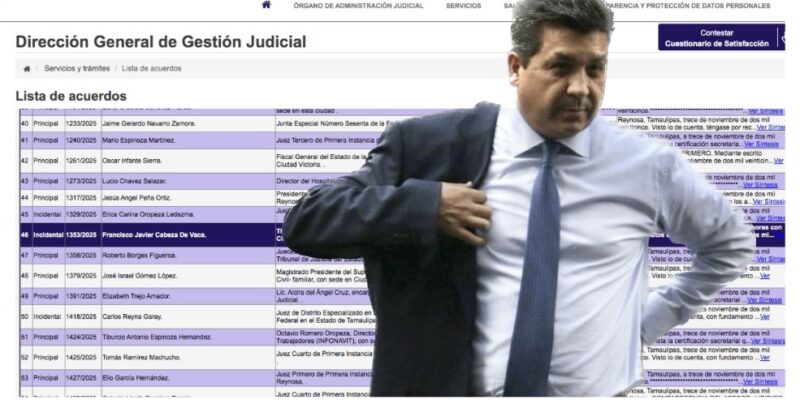Image resolution: width=800 pixels, height=400 pixels.
Task: Click row 47 Roberto Borges Figueroa
Action: (x=402, y=255)
